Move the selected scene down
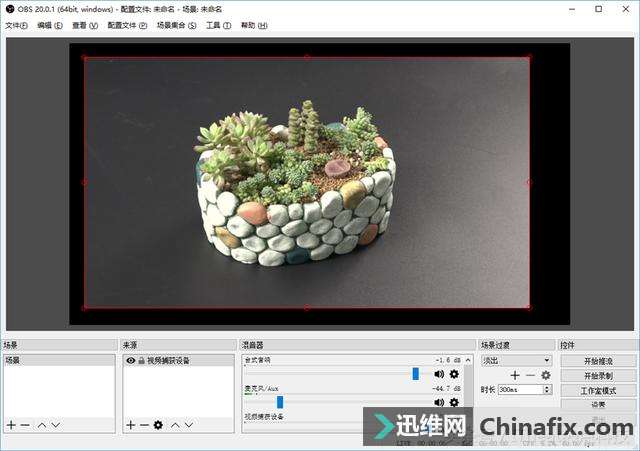 coord(56,425)
